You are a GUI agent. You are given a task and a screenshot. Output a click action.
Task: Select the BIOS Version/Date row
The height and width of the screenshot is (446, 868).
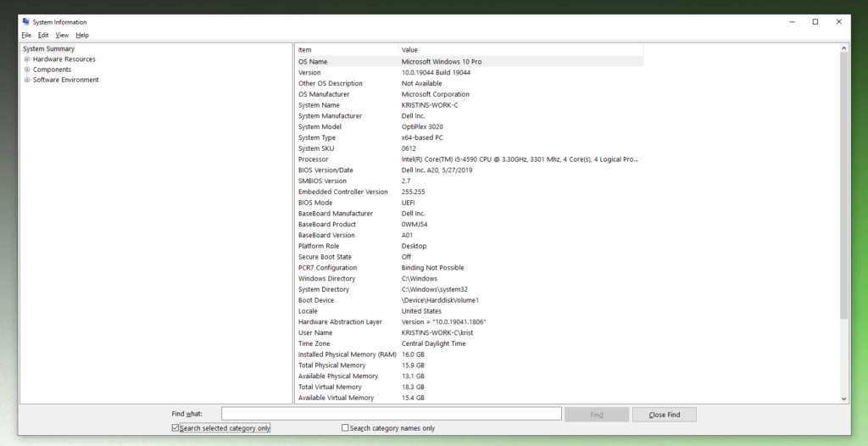pos(470,170)
